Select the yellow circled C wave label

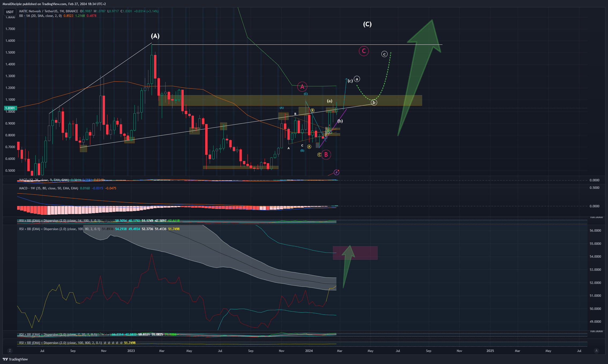(319, 155)
